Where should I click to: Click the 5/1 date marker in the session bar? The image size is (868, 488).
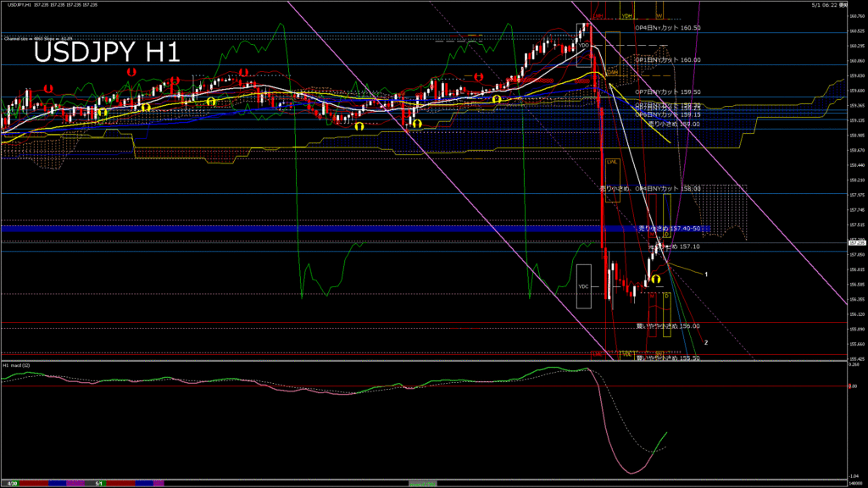[99, 484]
